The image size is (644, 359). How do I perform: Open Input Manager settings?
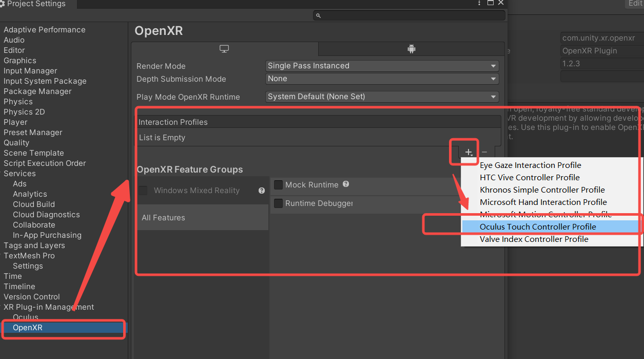30,71
